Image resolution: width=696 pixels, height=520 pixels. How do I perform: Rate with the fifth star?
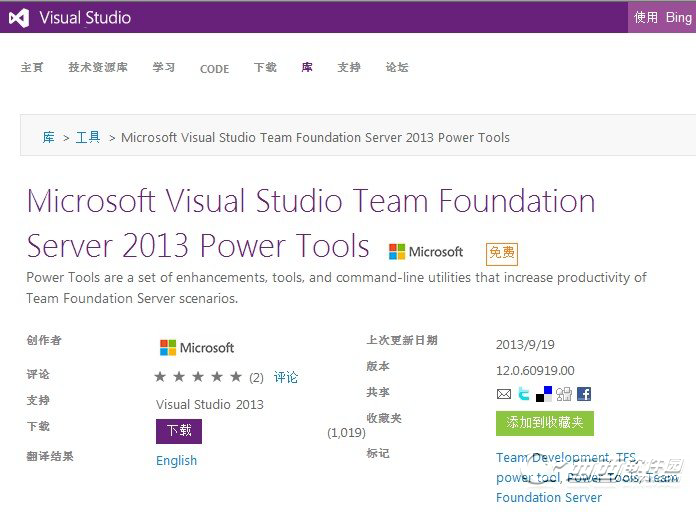(x=236, y=377)
